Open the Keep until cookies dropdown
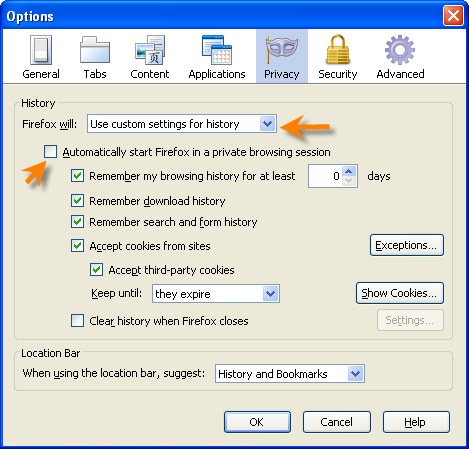 click(x=216, y=294)
